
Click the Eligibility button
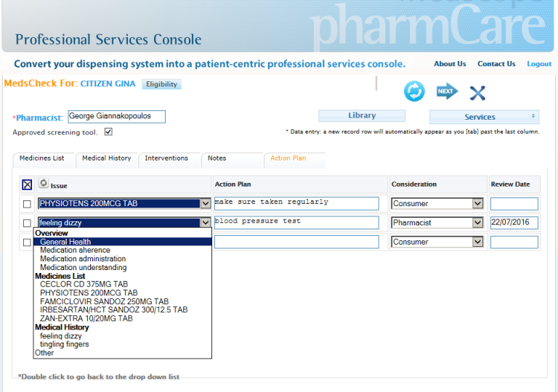coord(161,84)
